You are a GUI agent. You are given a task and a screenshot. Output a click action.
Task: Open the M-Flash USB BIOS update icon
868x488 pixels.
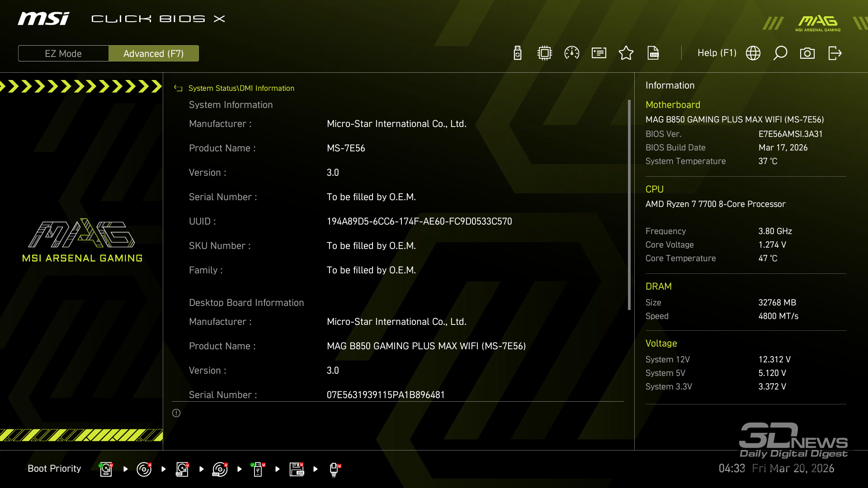[x=518, y=53]
